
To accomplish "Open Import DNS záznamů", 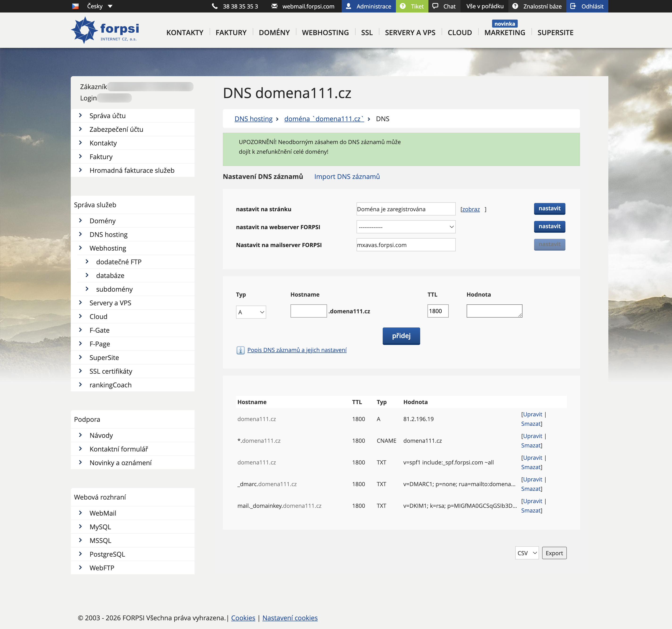I will point(347,176).
